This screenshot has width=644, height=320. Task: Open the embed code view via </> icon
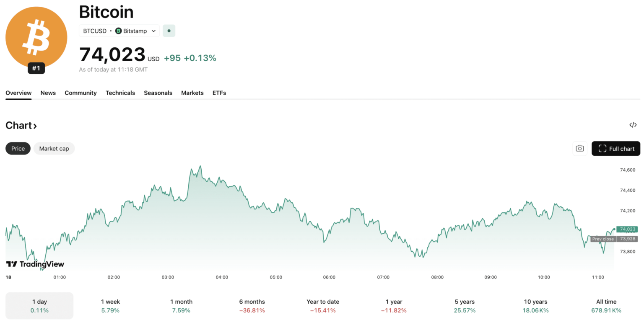[x=633, y=124]
